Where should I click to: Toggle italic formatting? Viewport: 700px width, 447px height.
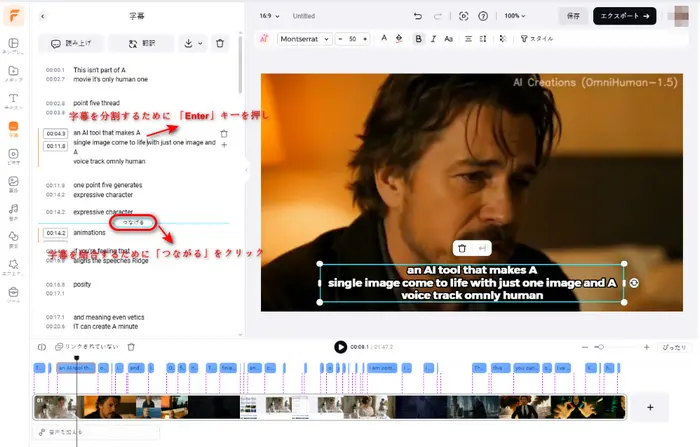tap(433, 39)
